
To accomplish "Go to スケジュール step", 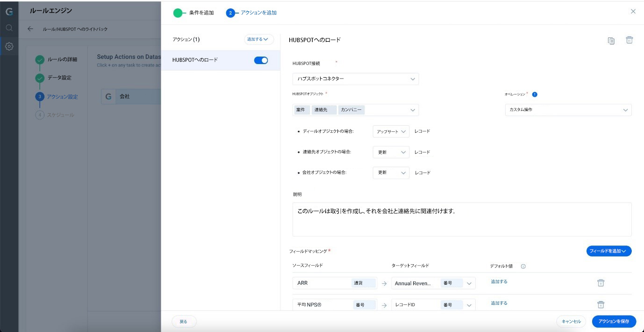I will pos(60,115).
